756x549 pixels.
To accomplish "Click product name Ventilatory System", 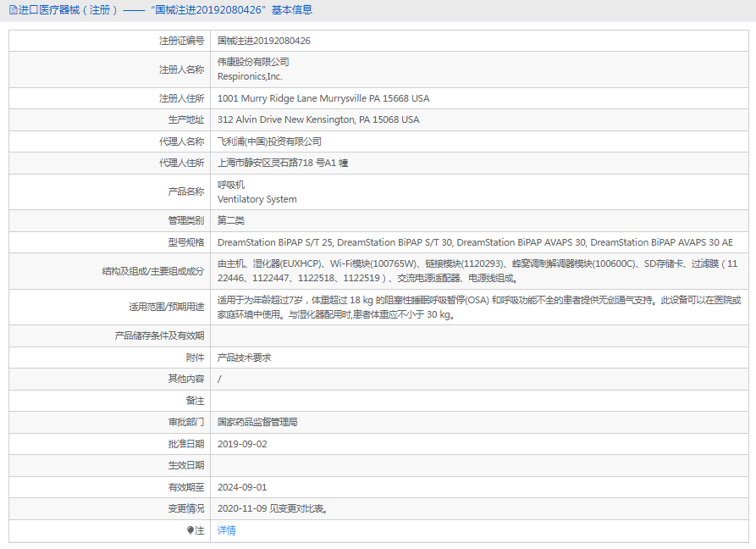I will pos(257,200).
